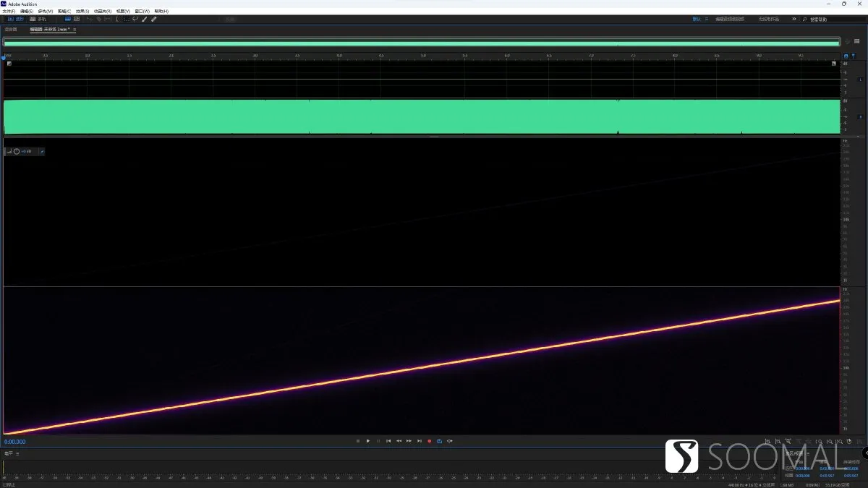Click the right channel enable toggle
The image size is (868, 488).
pos(860,116)
